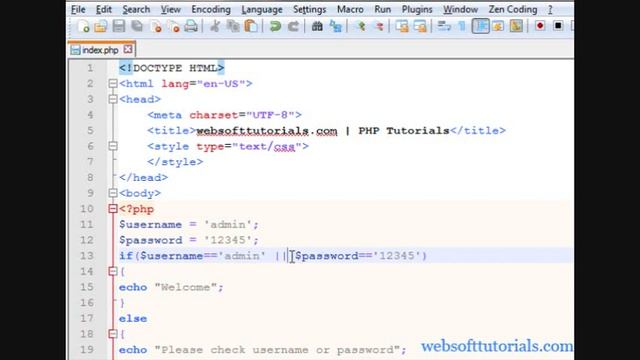Open the Settings menu

[x=309, y=9]
